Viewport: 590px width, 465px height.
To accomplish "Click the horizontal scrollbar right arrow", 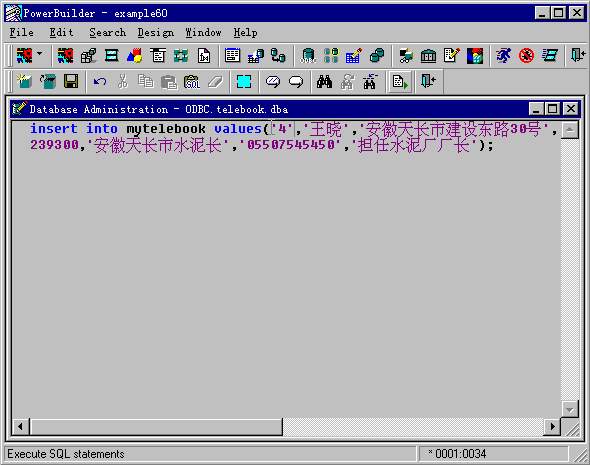I will [x=552, y=427].
